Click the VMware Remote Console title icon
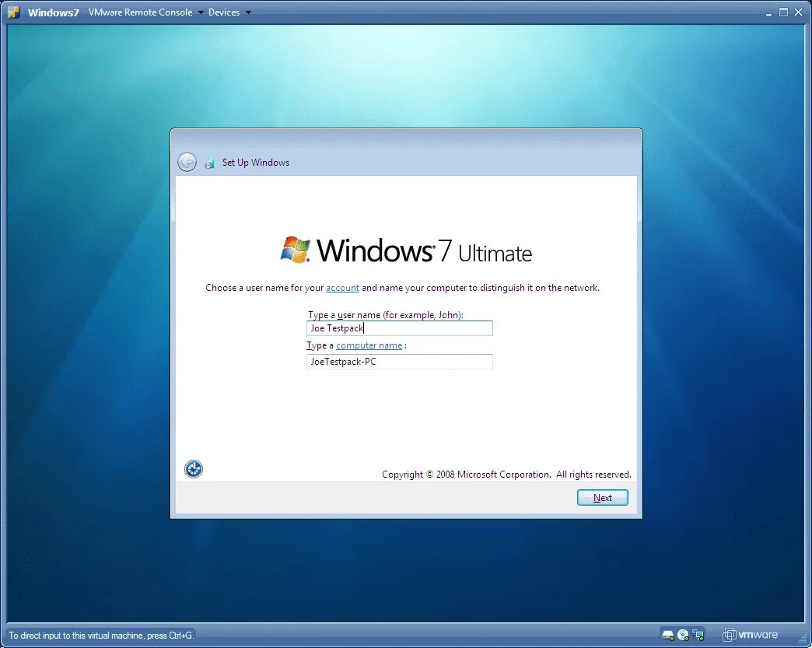 coord(14,12)
